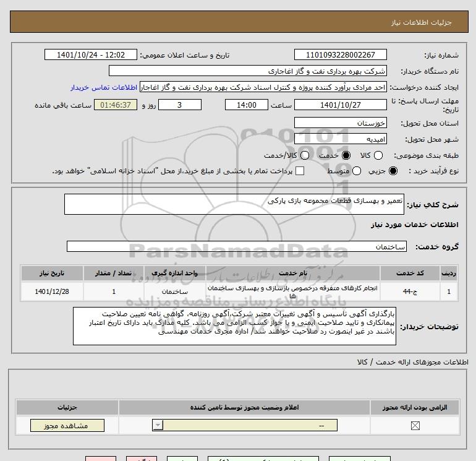Click the ردیف column header
This screenshot has width=476, height=461.
tap(449, 273)
